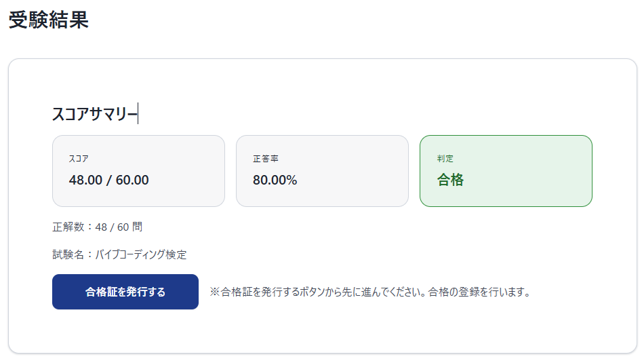Image resolution: width=644 pixels, height=361 pixels.
Task: Click the スコアサマリー section heading
Action: pyautogui.click(x=94, y=114)
